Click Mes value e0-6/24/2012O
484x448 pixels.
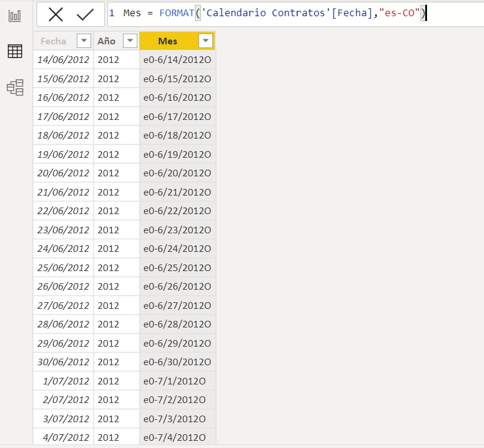[x=178, y=248]
